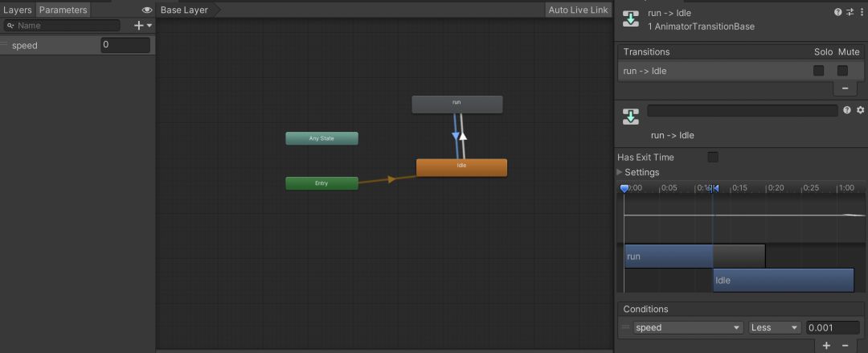Viewport: 868px width, 353px height.
Task: Open the inspector three-dot more menu
Action: 862,12
